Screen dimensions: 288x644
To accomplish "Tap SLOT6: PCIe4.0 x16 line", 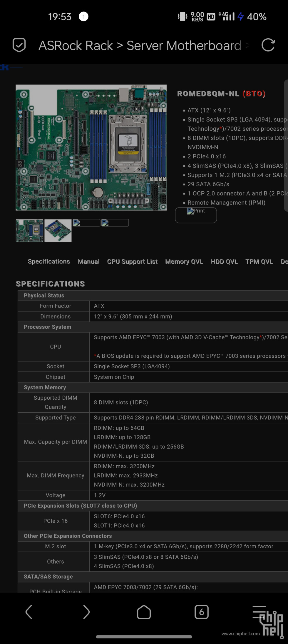I will (119, 516).
